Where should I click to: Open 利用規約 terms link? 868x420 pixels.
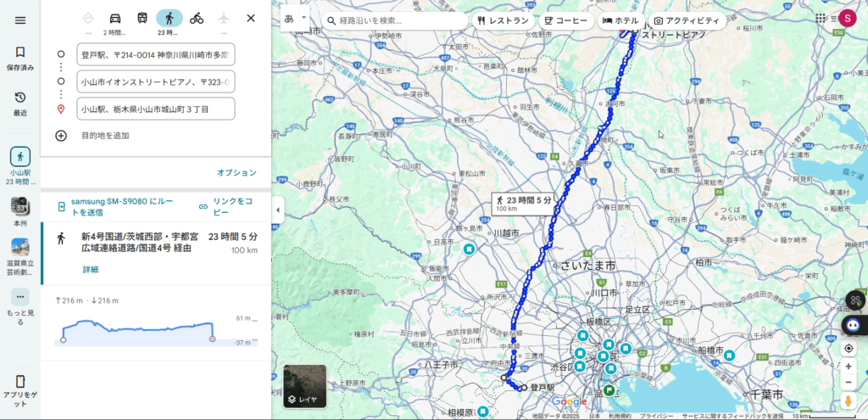point(620,416)
